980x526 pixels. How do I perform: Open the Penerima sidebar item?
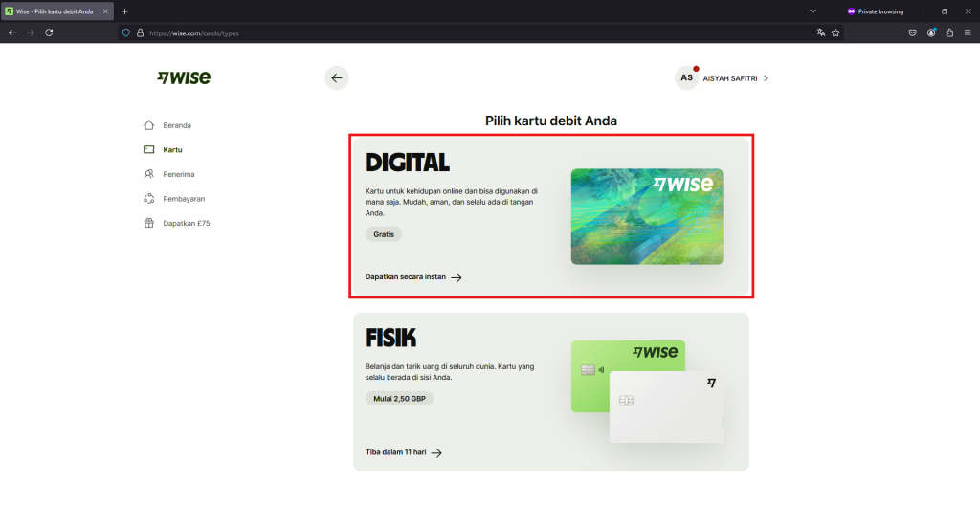pyautogui.click(x=178, y=174)
